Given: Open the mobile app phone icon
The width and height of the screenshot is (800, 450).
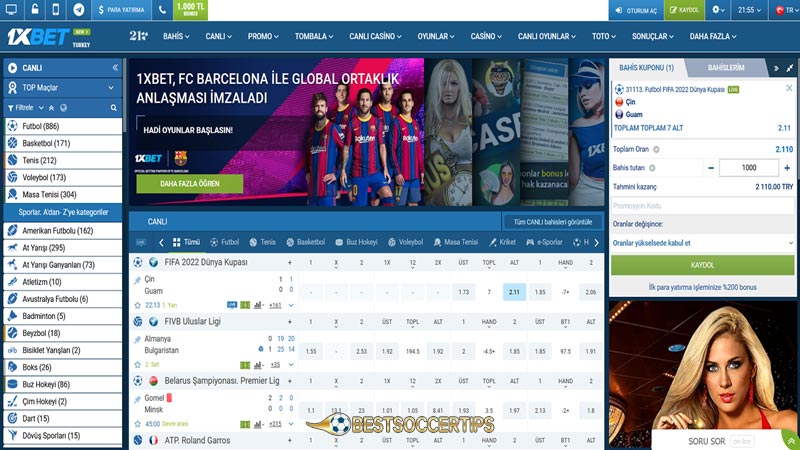Looking at the screenshot, I should click(x=56, y=9).
